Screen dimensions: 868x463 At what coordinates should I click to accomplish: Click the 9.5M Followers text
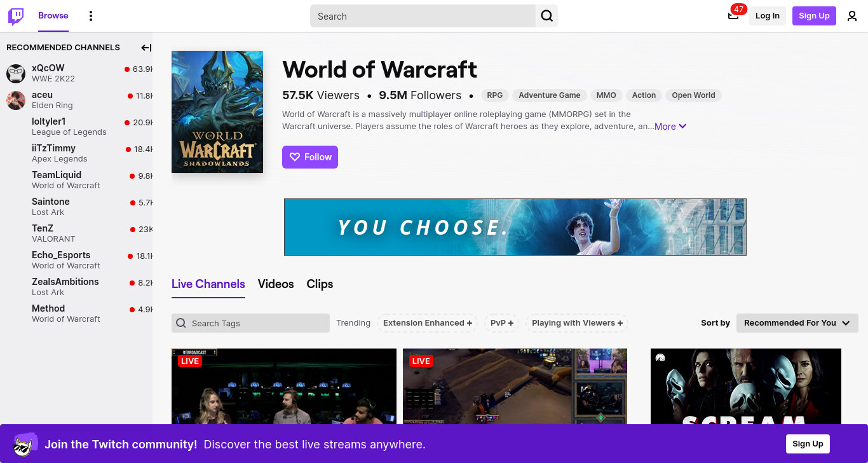coord(420,95)
